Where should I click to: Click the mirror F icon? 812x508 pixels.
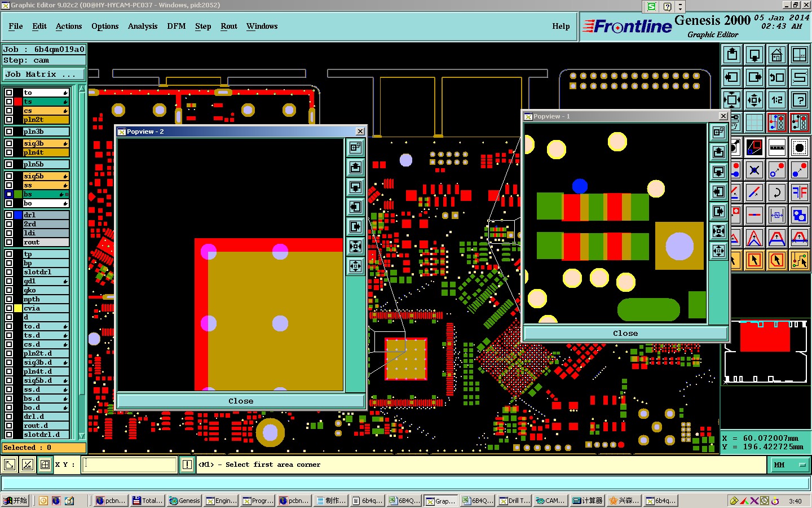pos(800,192)
